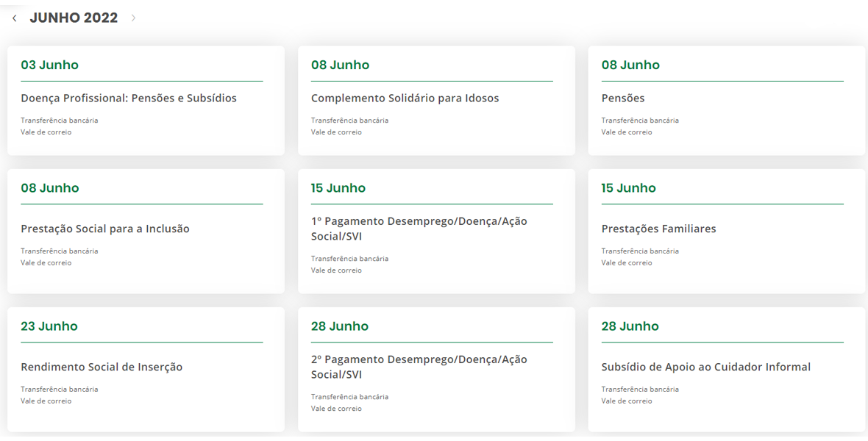
Task: Click 08 Junho date above Pensões title
Action: coord(630,65)
